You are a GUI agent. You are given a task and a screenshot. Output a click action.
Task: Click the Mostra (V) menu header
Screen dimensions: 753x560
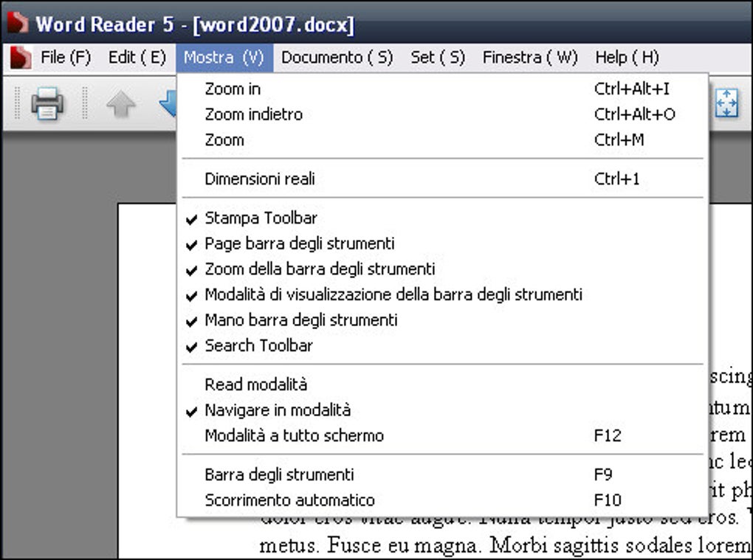pos(224,58)
